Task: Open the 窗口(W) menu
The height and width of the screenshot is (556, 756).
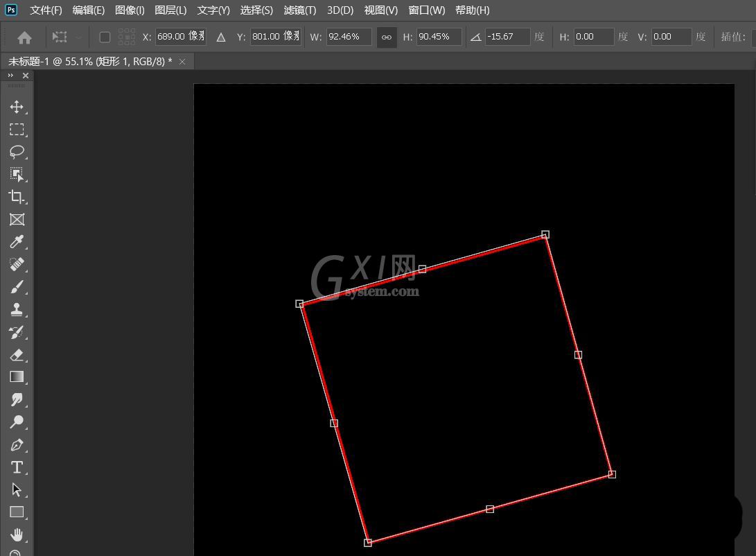Action: (x=427, y=10)
